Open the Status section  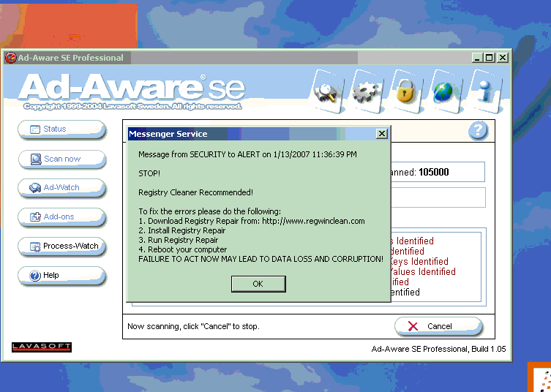[x=62, y=129]
